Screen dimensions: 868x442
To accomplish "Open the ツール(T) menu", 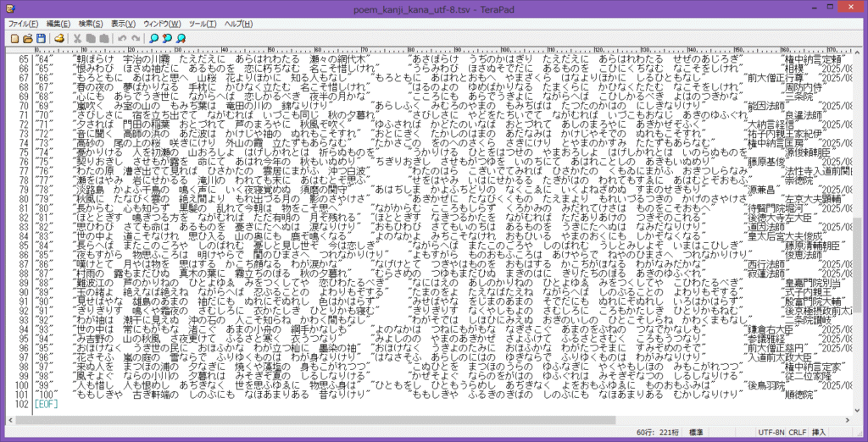I will [203, 24].
